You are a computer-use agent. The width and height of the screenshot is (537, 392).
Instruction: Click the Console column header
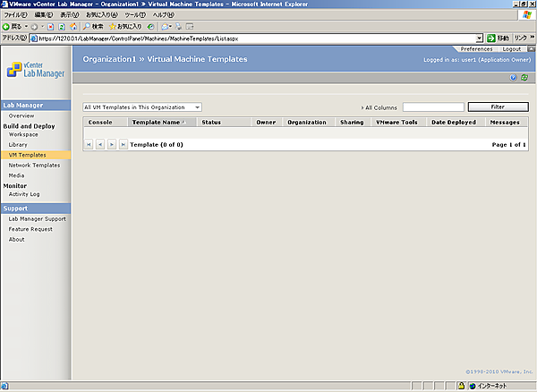[x=105, y=123]
